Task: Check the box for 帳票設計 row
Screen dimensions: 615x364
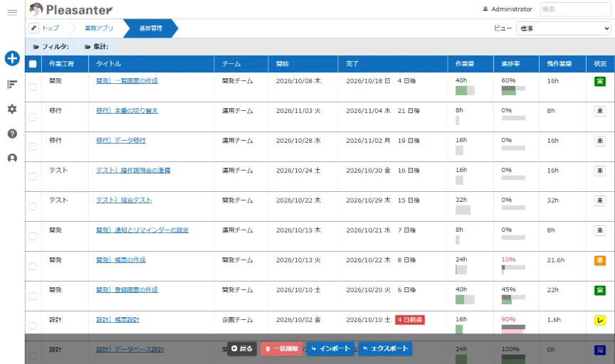Action: pyautogui.click(x=33, y=326)
